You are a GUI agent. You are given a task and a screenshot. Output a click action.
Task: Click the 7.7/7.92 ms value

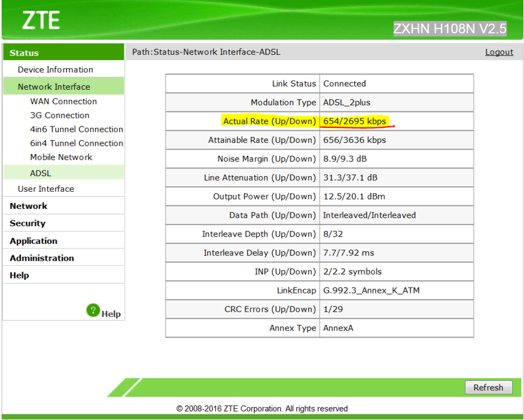pos(348,253)
